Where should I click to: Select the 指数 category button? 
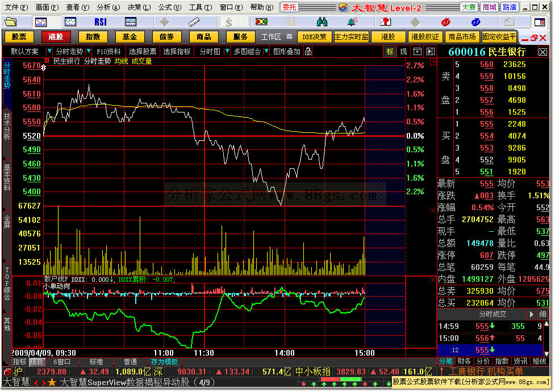coord(93,37)
